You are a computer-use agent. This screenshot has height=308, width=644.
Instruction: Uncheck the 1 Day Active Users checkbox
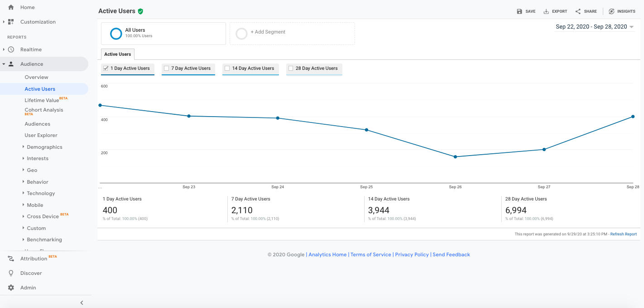click(106, 68)
